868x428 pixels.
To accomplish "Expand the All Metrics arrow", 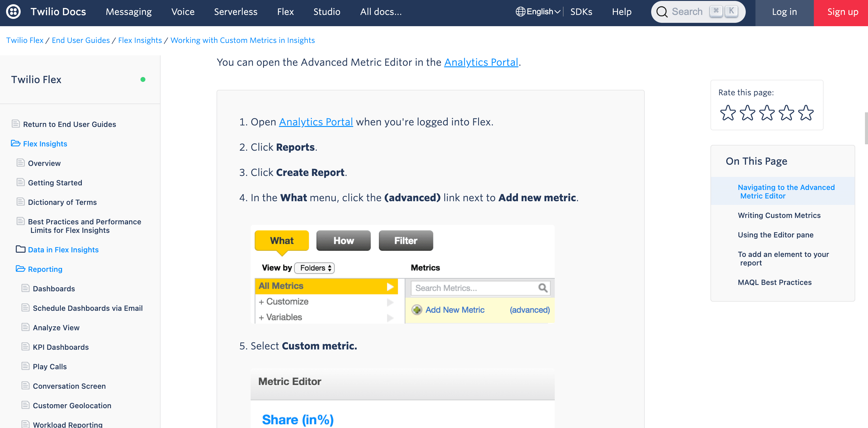I will coord(390,286).
